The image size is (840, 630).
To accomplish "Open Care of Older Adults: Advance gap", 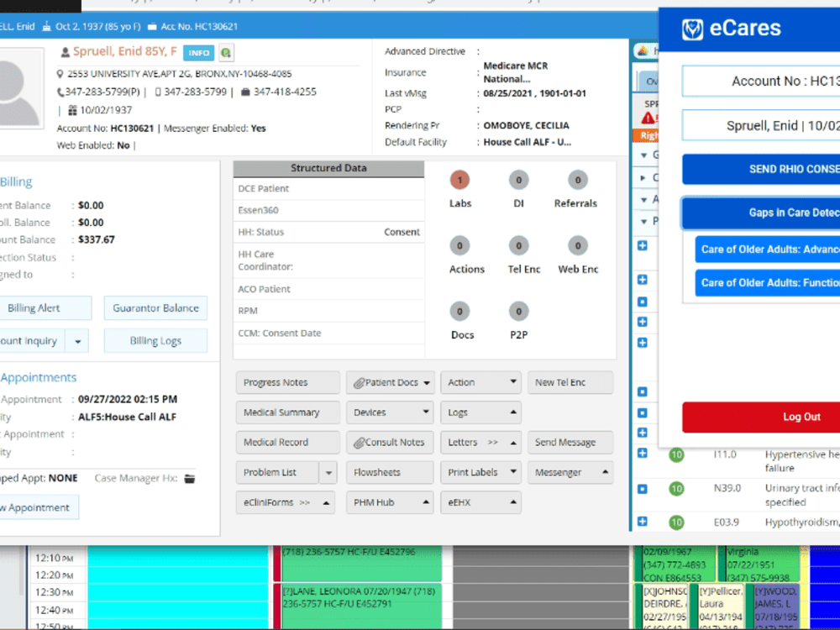I will [x=768, y=249].
